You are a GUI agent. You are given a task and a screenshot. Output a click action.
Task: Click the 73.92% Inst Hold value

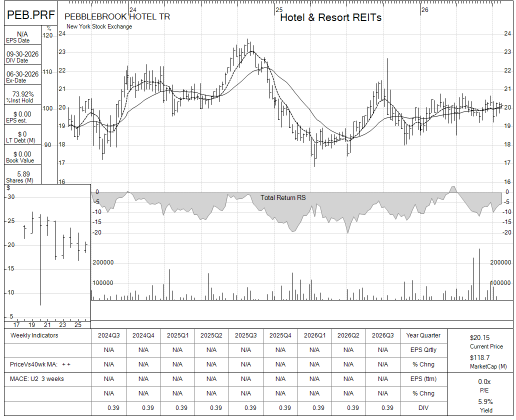23,94
